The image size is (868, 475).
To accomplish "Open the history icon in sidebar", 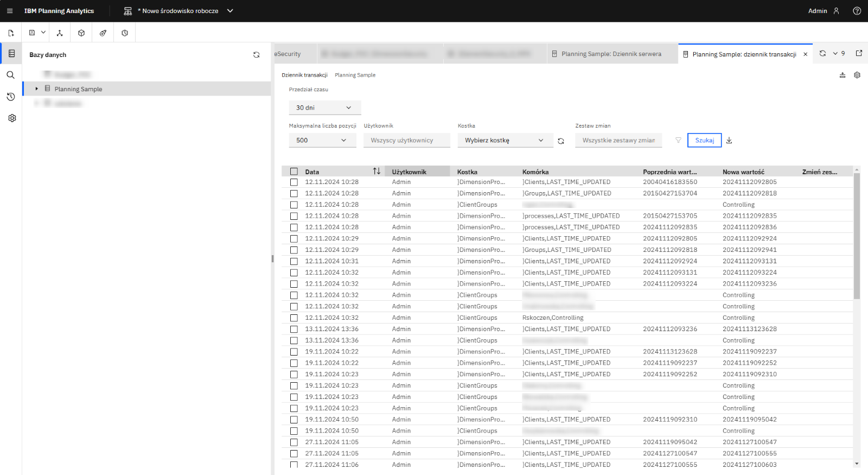I will tap(11, 97).
